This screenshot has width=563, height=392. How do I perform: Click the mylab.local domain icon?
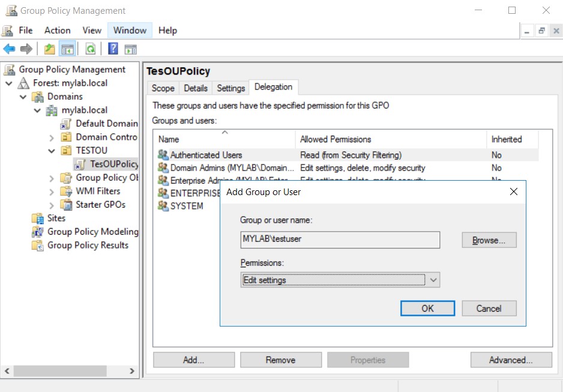pyautogui.click(x=52, y=110)
